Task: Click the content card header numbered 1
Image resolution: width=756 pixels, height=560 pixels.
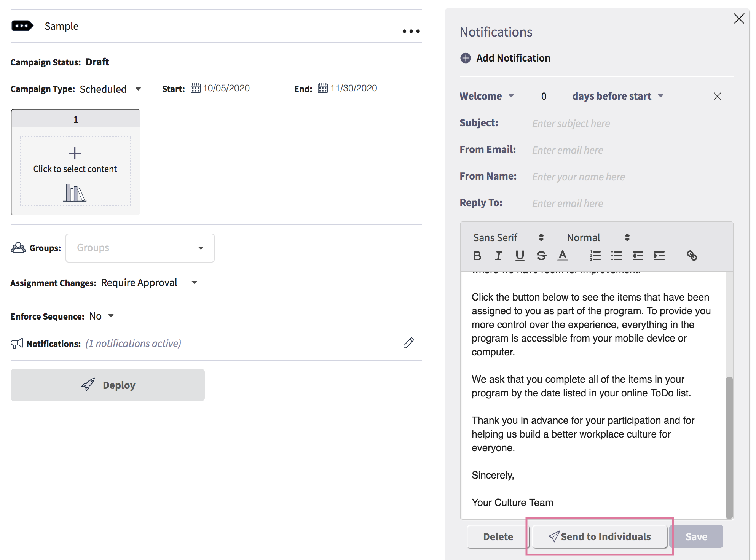Action: coord(75,119)
